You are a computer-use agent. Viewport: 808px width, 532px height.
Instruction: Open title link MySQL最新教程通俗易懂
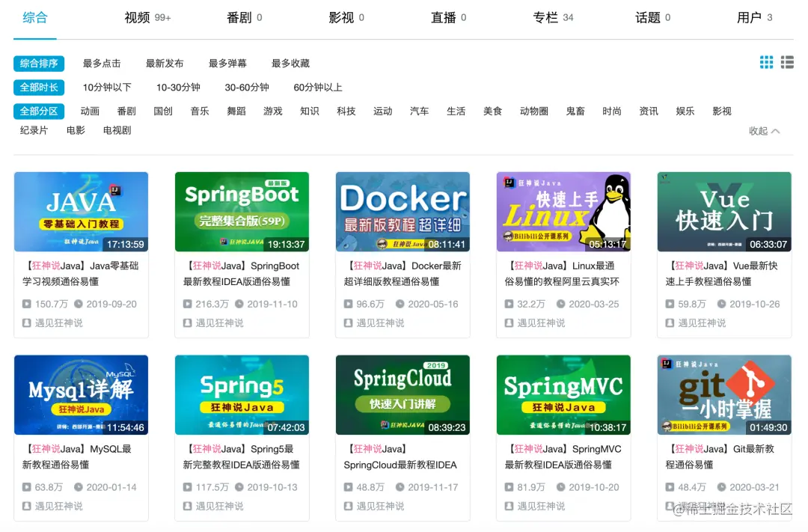[x=77, y=456]
